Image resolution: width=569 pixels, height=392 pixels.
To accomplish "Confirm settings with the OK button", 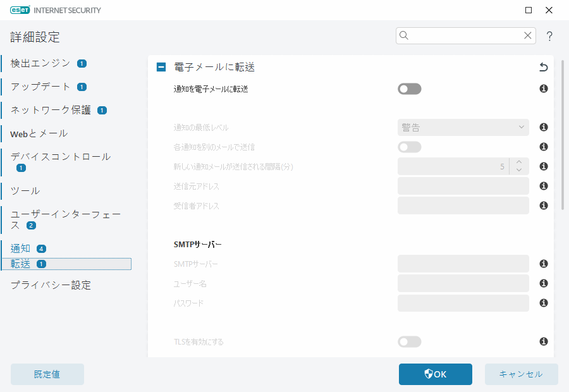I will (435, 374).
